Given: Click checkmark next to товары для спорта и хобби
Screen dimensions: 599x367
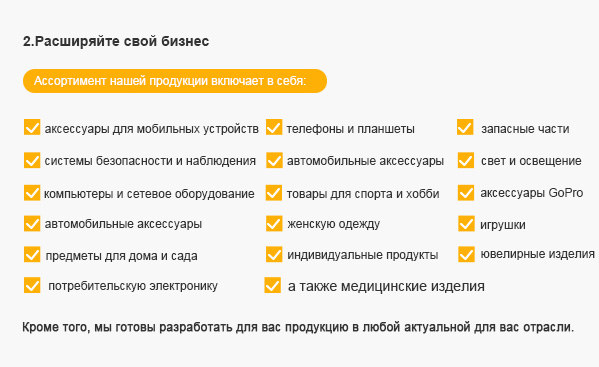Looking at the screenshot, I should pyautogui.click(x=274, y=193).
